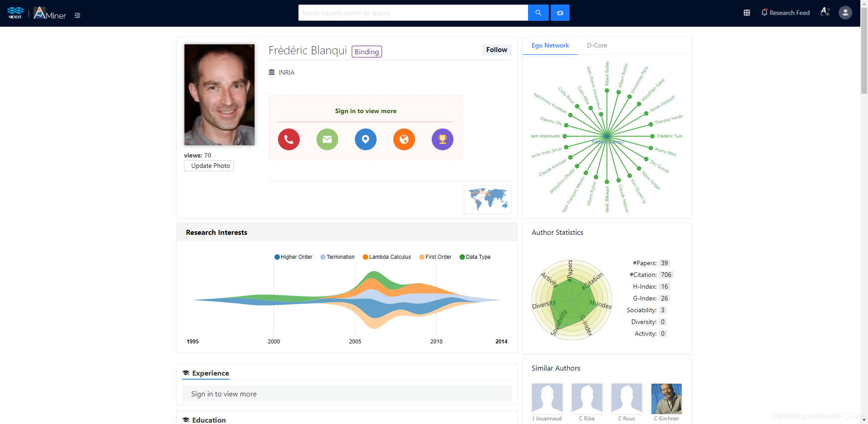Click Sign in to view more under Experience
868x424 pixels.
(x=224, y=394)
